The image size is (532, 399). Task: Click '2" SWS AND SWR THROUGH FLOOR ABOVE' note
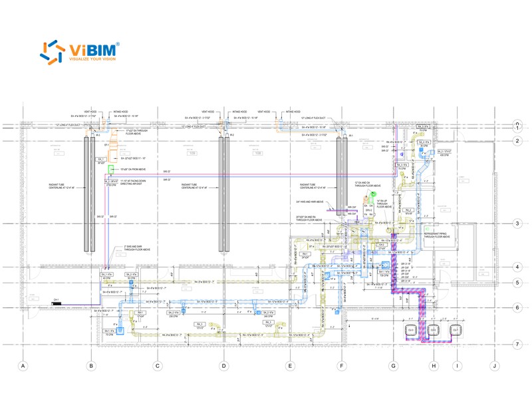137,248
